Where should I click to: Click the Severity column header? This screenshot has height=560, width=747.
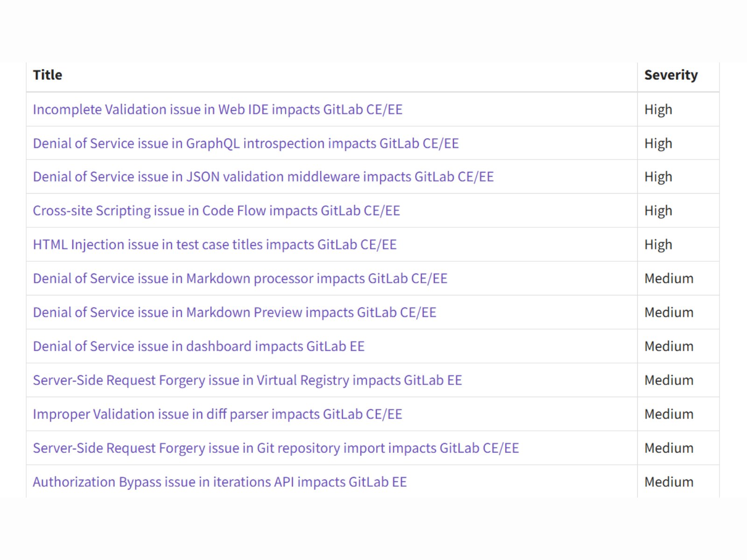pyautogui.click(x=671, y=75)
